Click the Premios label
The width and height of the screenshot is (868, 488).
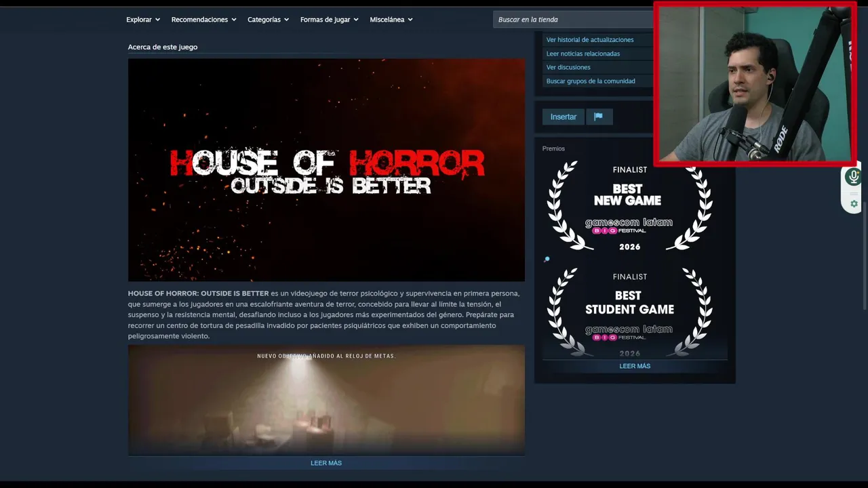pyautogui.click(x=553, y=148)
